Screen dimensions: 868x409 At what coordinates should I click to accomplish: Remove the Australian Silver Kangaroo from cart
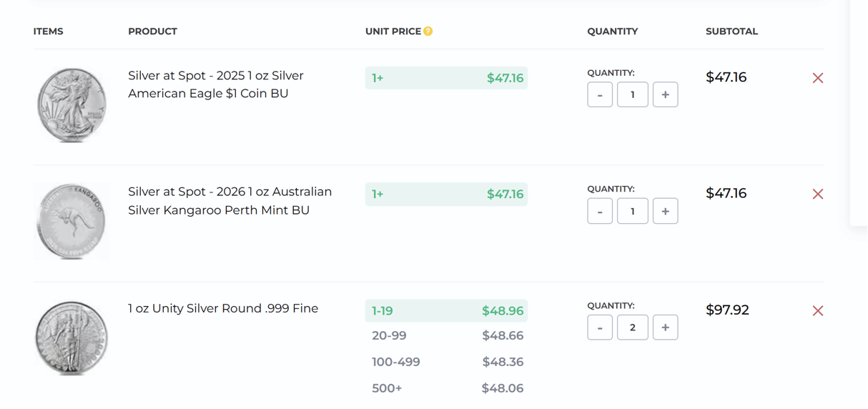pos(818,194)
